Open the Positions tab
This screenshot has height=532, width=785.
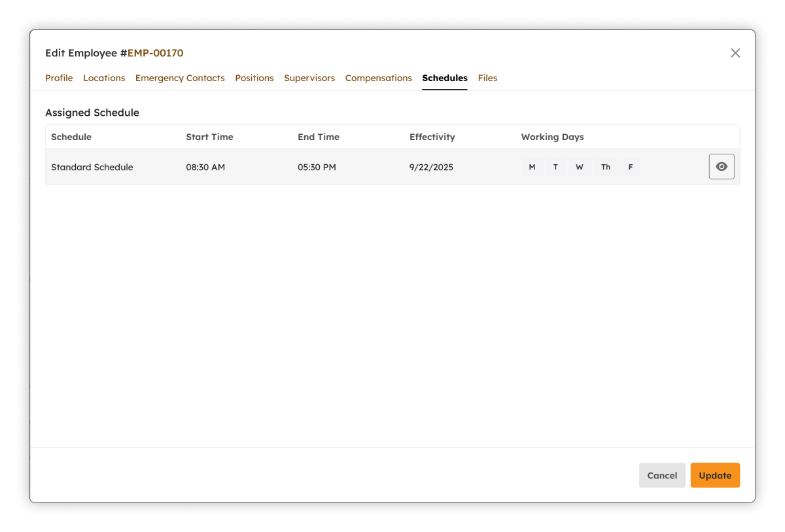pos(254,78)
